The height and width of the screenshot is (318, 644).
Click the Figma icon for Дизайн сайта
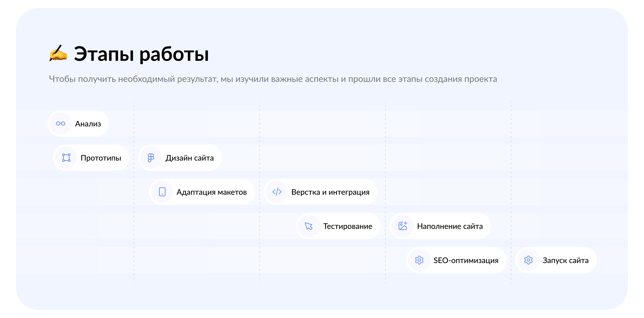151,158
